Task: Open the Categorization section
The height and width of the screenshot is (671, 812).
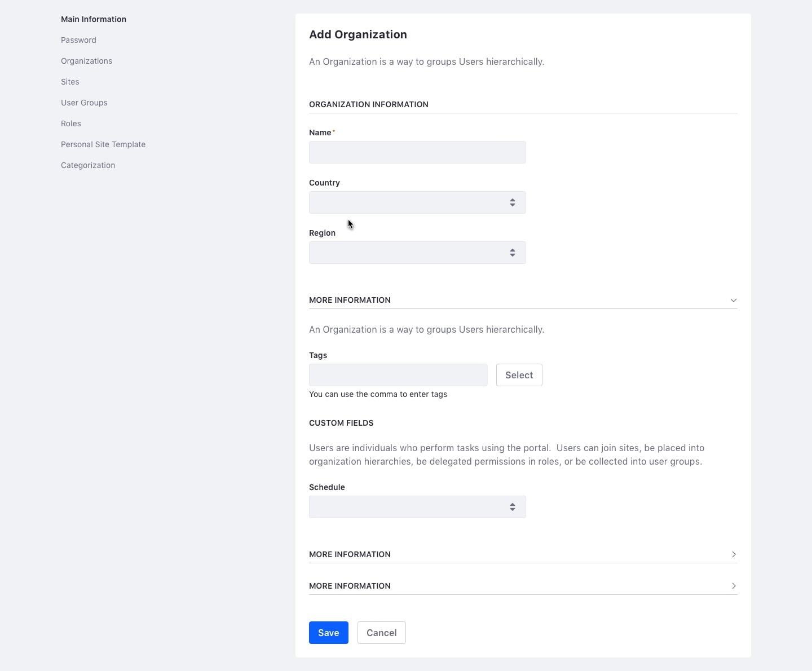Action: tap(87, 165)
